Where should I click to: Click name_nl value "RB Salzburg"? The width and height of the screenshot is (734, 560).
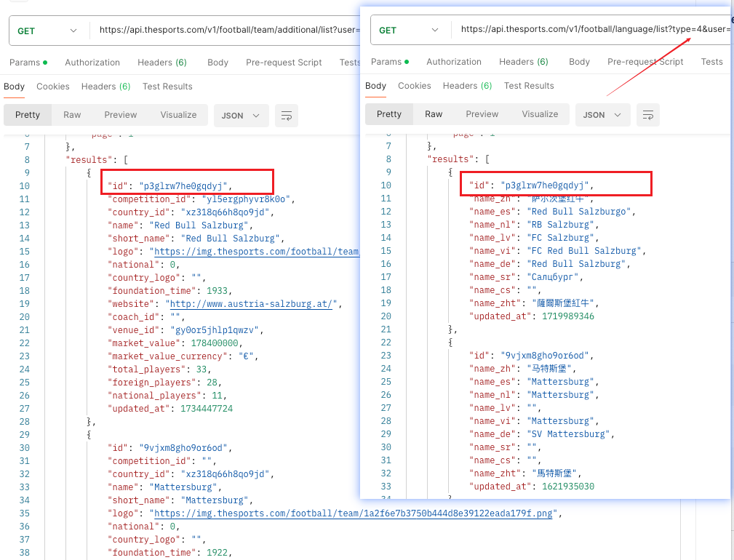pyautogui.click(x=560, y=225)
